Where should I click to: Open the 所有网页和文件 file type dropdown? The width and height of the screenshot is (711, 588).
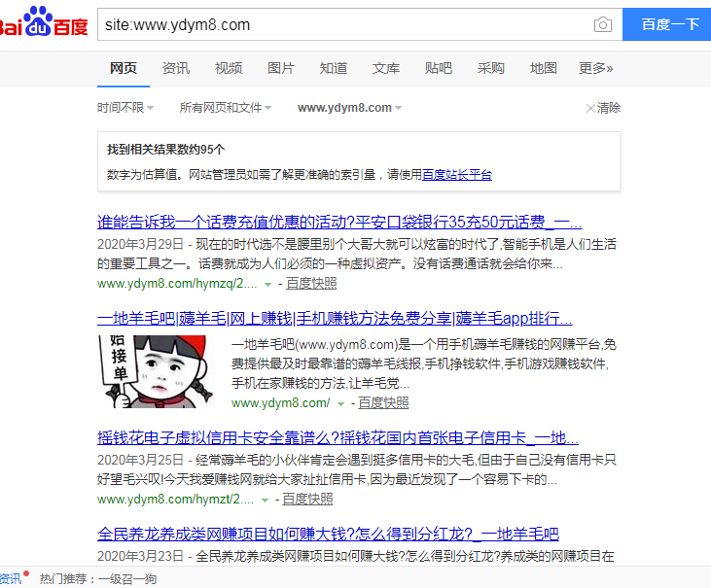pos(226,108)
